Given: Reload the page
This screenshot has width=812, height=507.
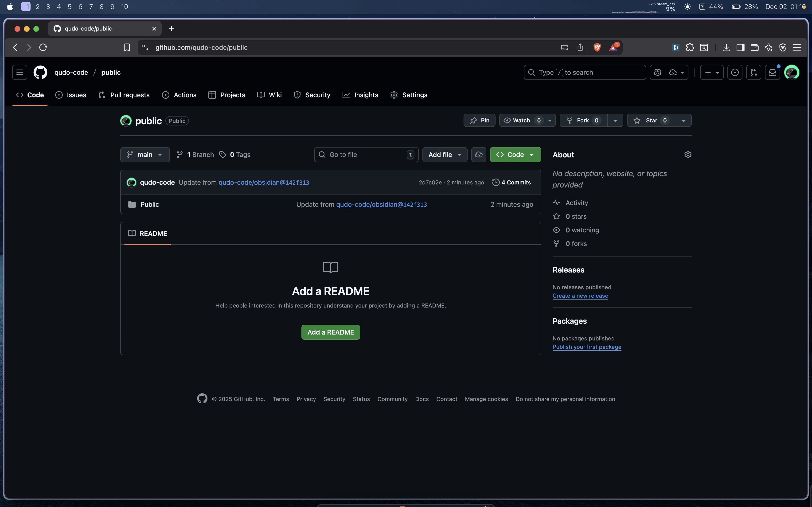Looking at the screenshot, I should 43,48.
